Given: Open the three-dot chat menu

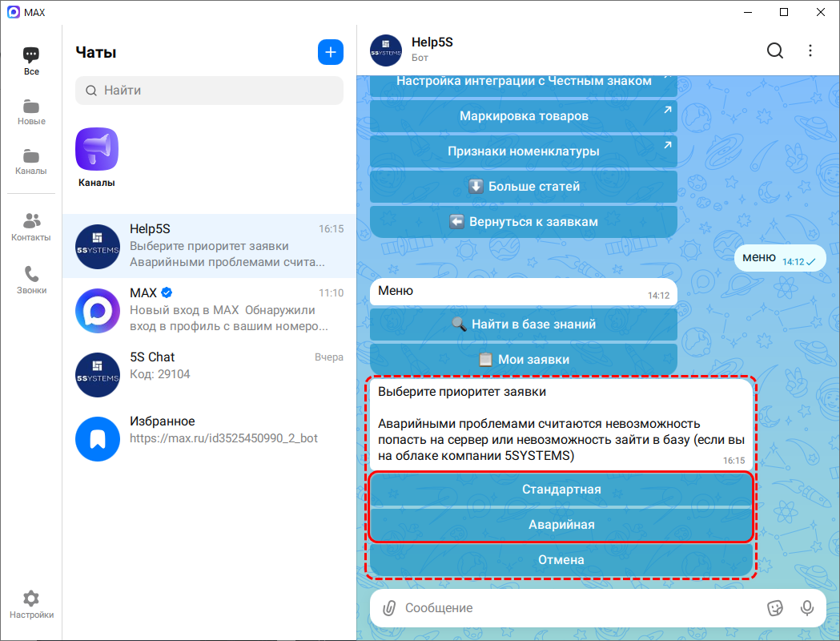Looking at the screenshot, I should (x=810, y=50).
